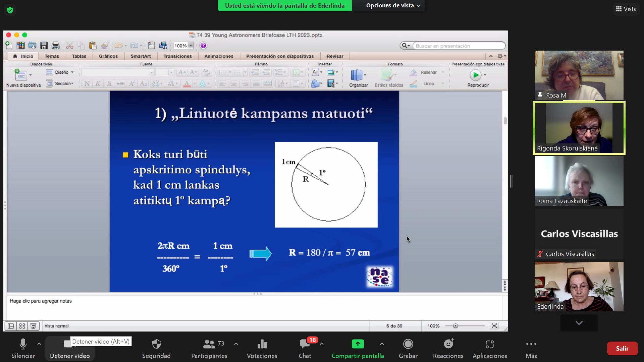Toggle italic formatting (K) in Fuente group
The width and height of the screenshot is (644, 362).
tap(98, 83)
